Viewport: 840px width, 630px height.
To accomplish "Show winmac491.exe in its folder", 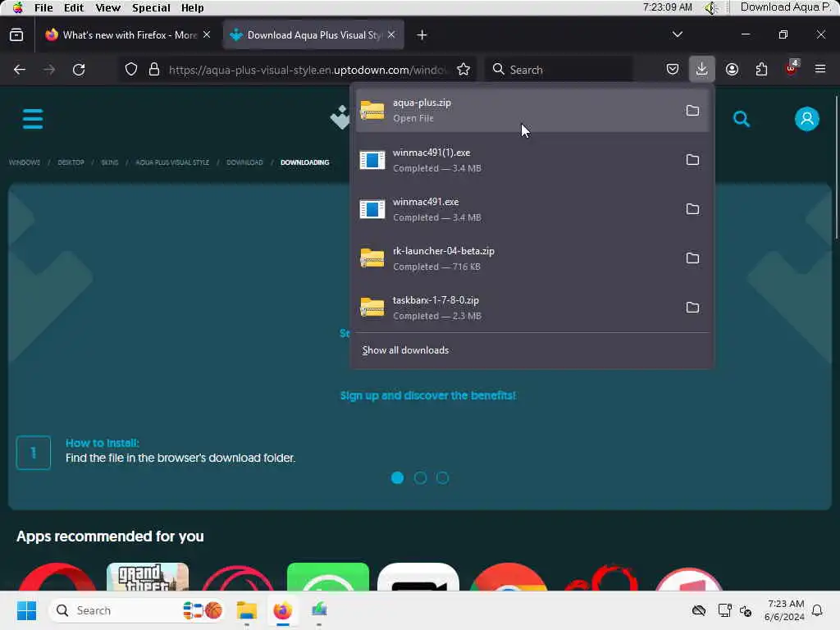I will click(x=692, y=209).
